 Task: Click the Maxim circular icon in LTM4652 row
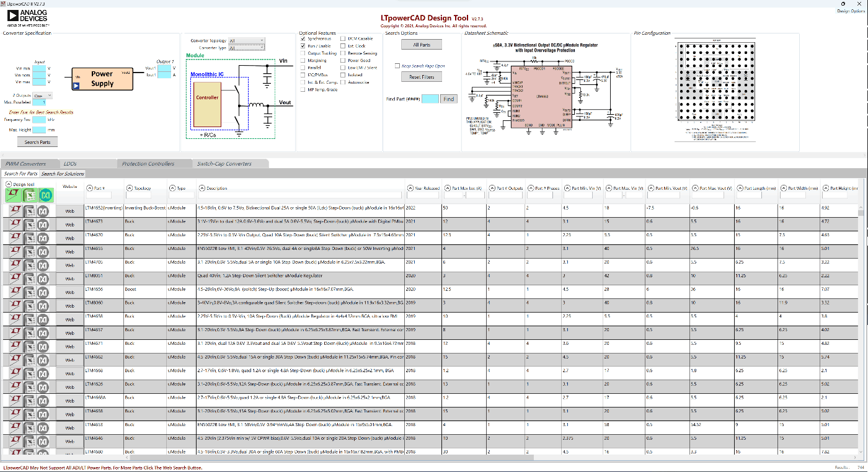pyautogui.click(x=43, y=211)
